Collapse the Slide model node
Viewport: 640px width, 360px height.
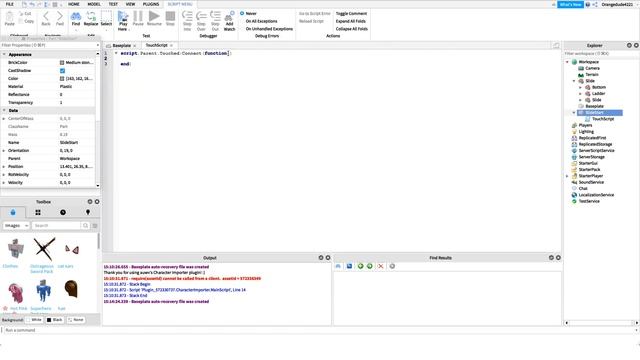574,81
